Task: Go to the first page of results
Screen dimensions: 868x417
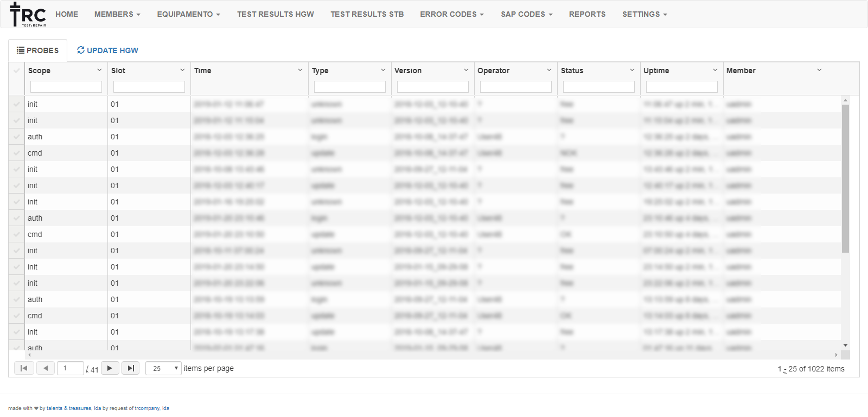Action: [x=24, y=368]
